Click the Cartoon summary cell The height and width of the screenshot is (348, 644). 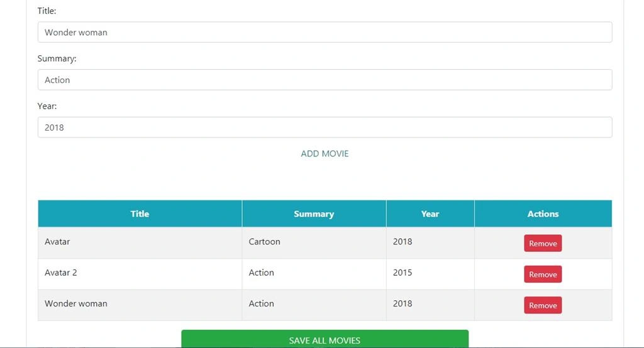click(x=314, y=242)
